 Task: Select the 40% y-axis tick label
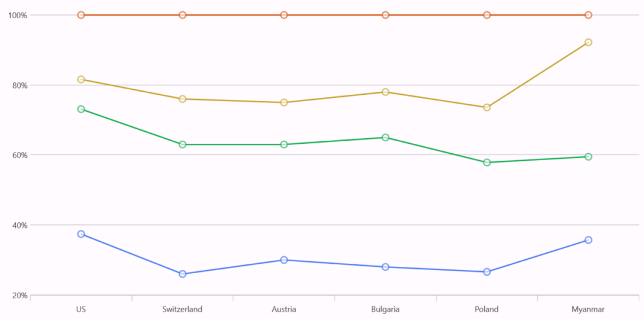[x=18, y=225]
